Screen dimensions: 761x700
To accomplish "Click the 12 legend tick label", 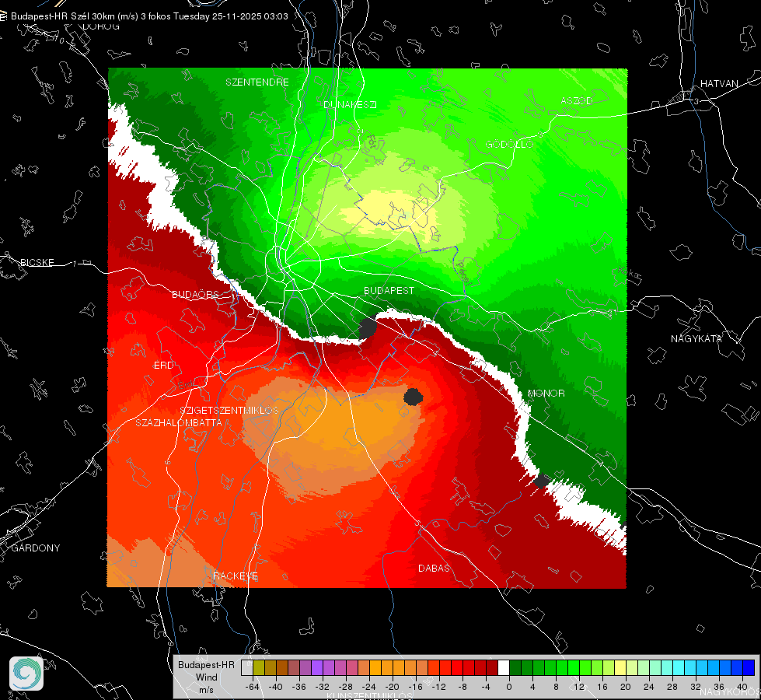I will click(579, 687).
